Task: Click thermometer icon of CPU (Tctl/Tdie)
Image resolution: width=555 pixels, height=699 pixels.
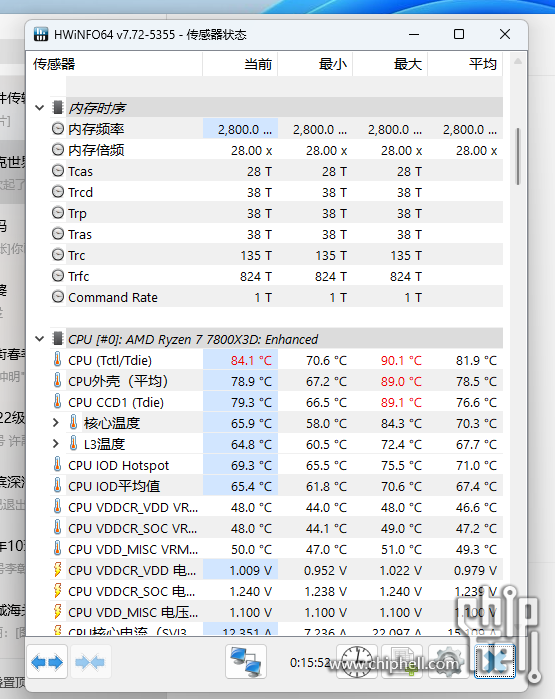Action: (58, 359)
